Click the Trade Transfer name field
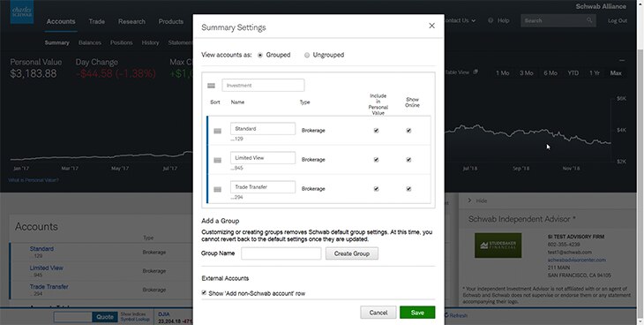This screenshot has width=644, height=325. click(x=263, y=187)
